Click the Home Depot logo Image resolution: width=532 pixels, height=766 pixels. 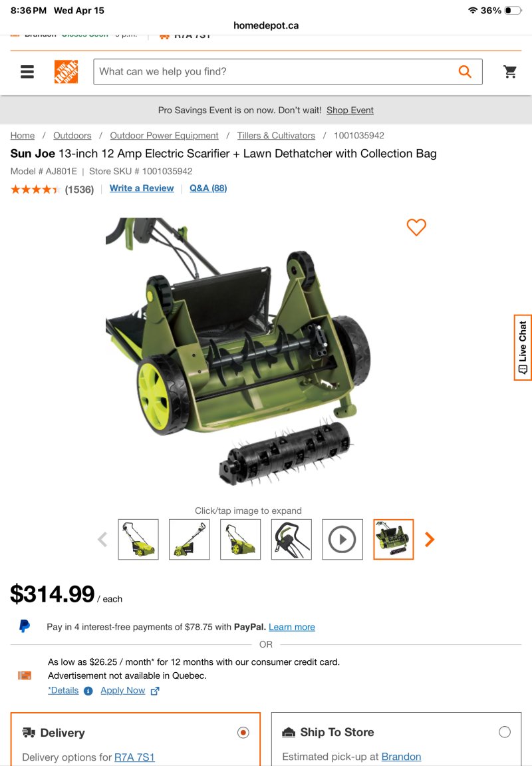pos(66,72)
